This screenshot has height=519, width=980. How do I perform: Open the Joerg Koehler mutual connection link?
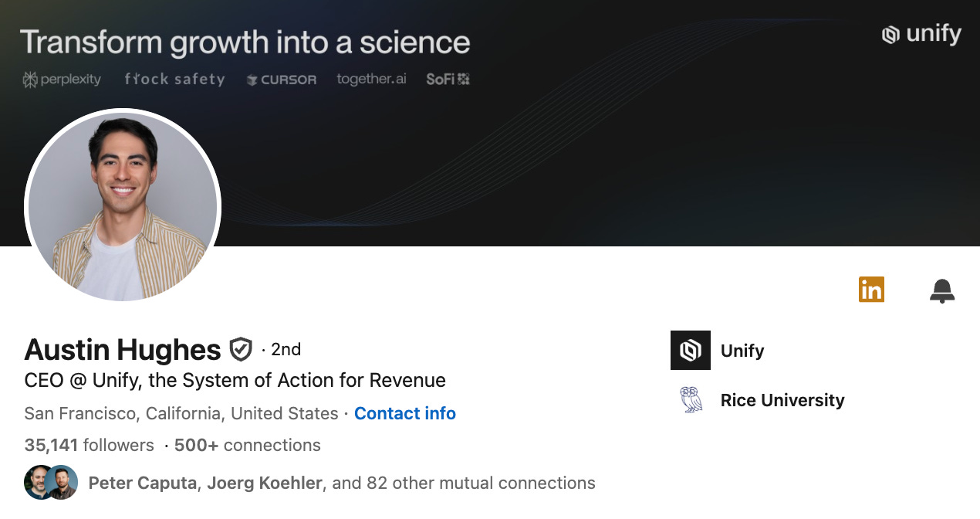click(265, 483)
